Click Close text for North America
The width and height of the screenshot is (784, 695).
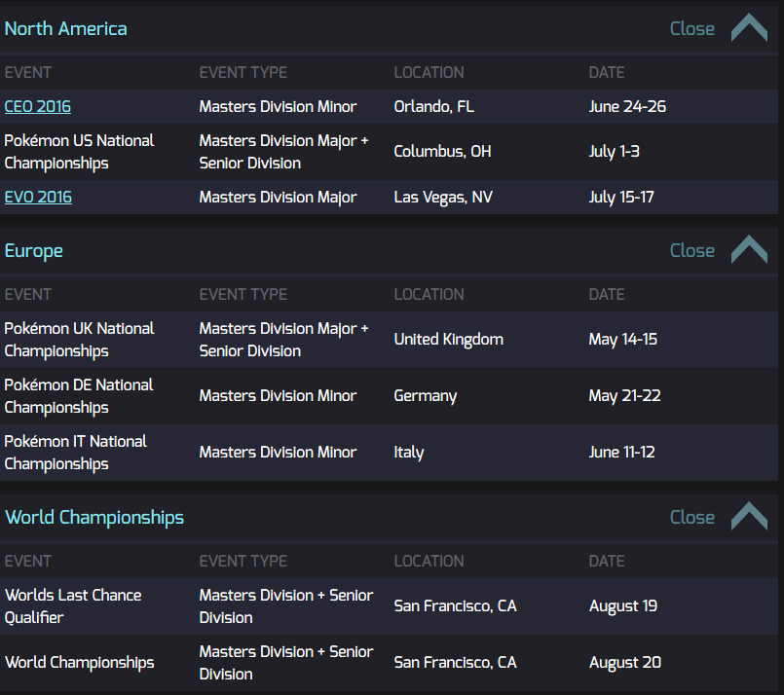coord(692,28)
